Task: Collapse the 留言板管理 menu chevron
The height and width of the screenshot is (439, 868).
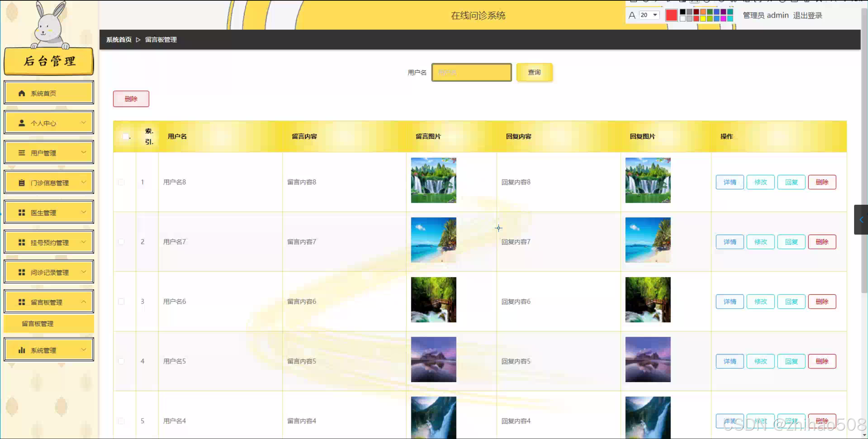Action: tap(84, 301)
